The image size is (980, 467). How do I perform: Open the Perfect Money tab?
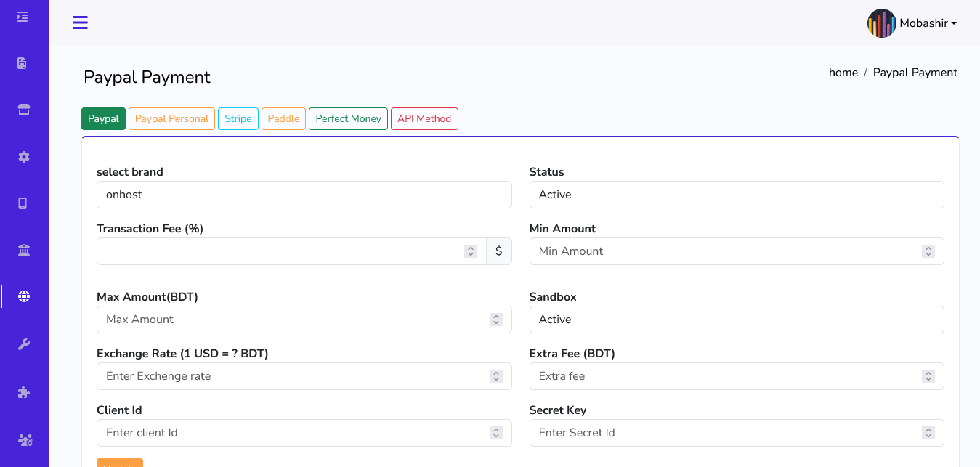(x=347, y=118)
